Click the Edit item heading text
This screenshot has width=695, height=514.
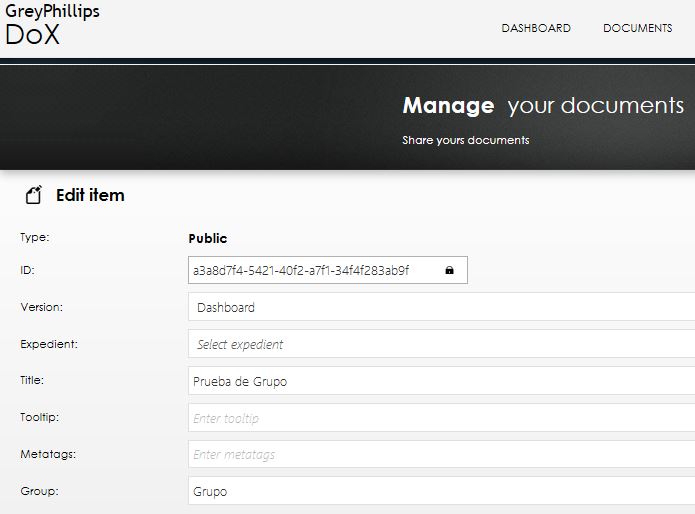click(x=90, y=195)
